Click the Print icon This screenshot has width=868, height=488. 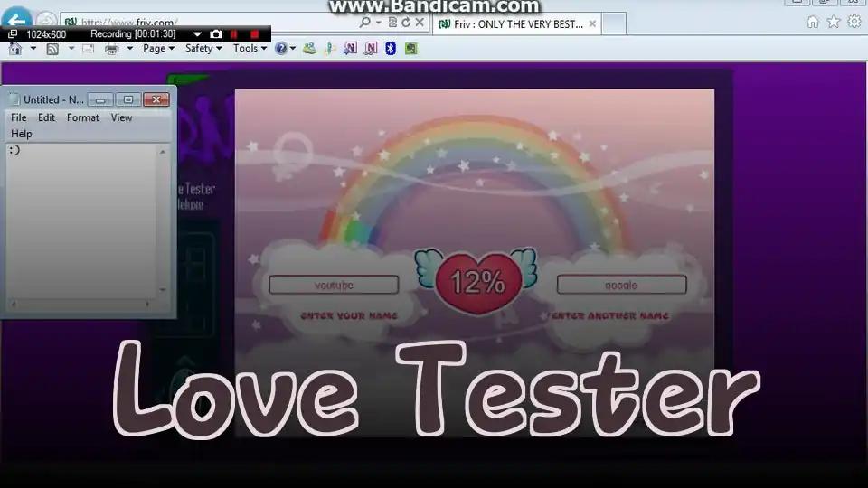click(112, 49)
